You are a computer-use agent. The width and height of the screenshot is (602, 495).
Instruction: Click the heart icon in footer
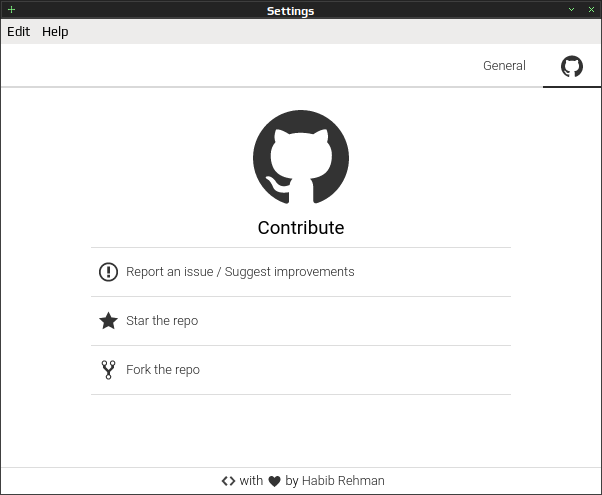click(275, 481)
